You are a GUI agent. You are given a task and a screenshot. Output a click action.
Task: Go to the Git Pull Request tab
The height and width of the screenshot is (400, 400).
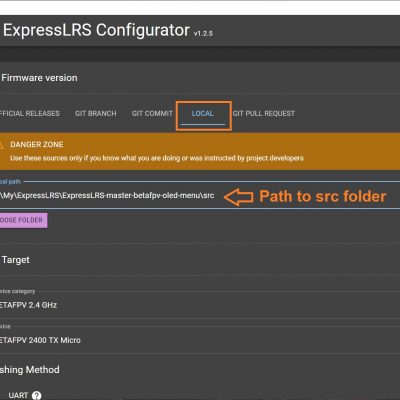point(264,113)
